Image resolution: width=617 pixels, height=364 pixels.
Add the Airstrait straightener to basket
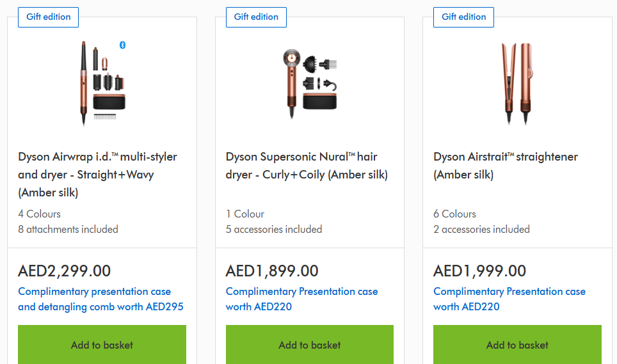[517, 345]
